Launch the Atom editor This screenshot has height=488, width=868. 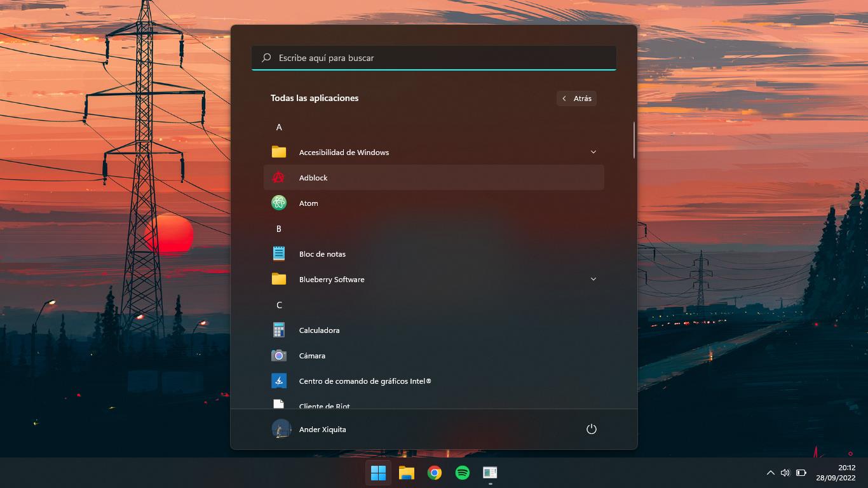309,203
